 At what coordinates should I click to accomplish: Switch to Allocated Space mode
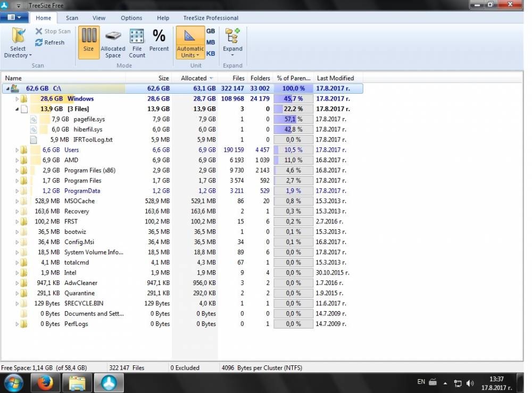113,43
